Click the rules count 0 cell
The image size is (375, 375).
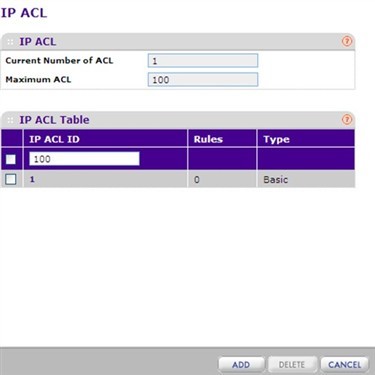pos(197,180)
